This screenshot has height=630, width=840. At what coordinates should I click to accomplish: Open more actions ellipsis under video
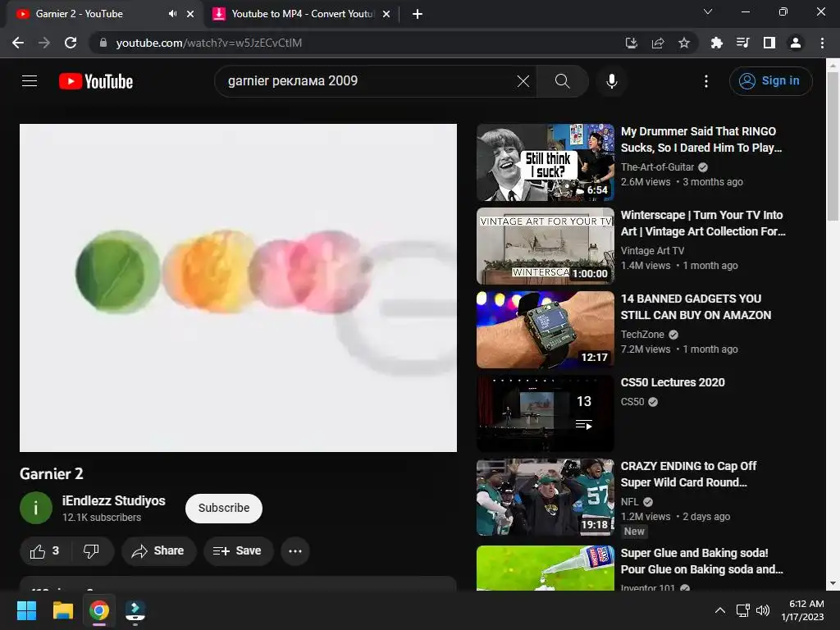coord(295,550)
